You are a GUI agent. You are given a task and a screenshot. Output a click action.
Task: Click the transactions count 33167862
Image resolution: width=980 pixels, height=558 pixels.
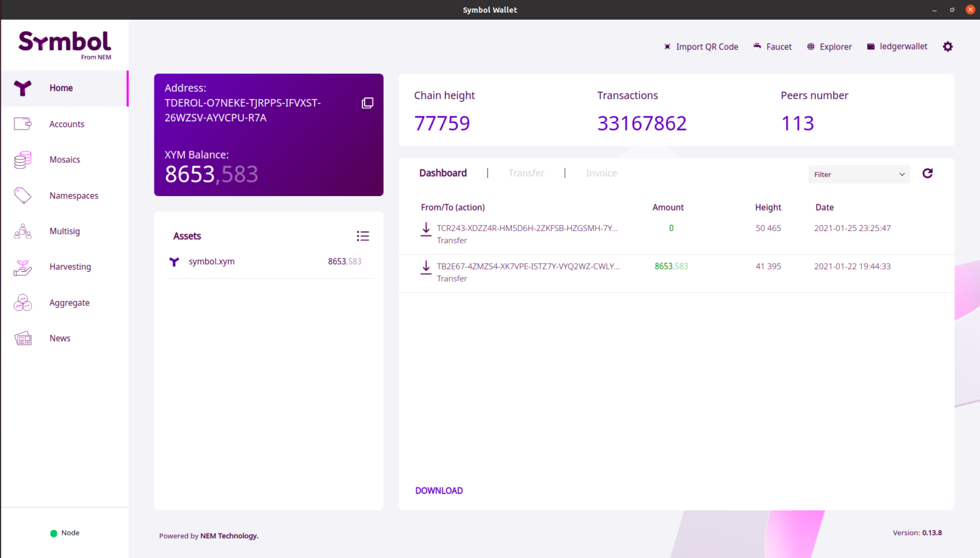pos(642,123)
